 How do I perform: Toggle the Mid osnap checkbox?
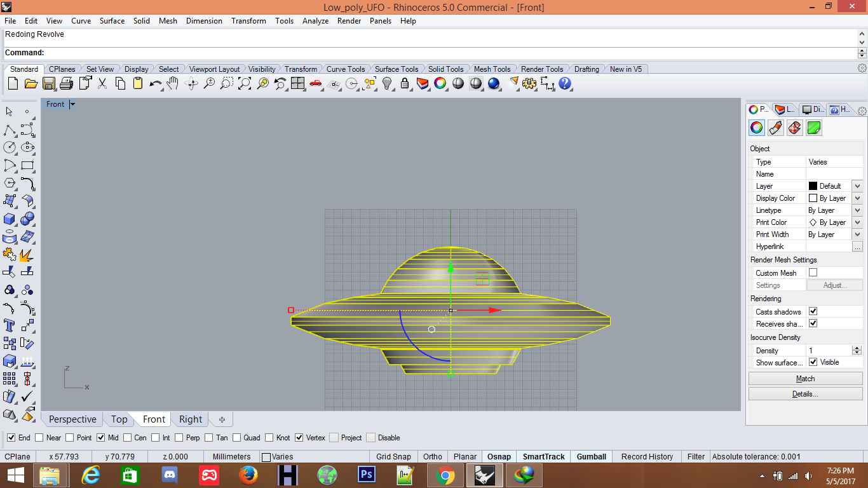[100, 438]
